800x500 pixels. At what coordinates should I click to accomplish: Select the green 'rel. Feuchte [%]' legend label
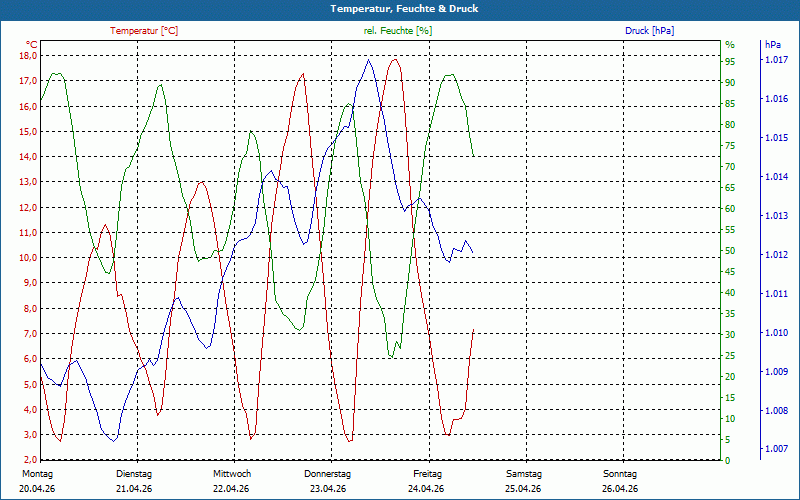point(397,31)
